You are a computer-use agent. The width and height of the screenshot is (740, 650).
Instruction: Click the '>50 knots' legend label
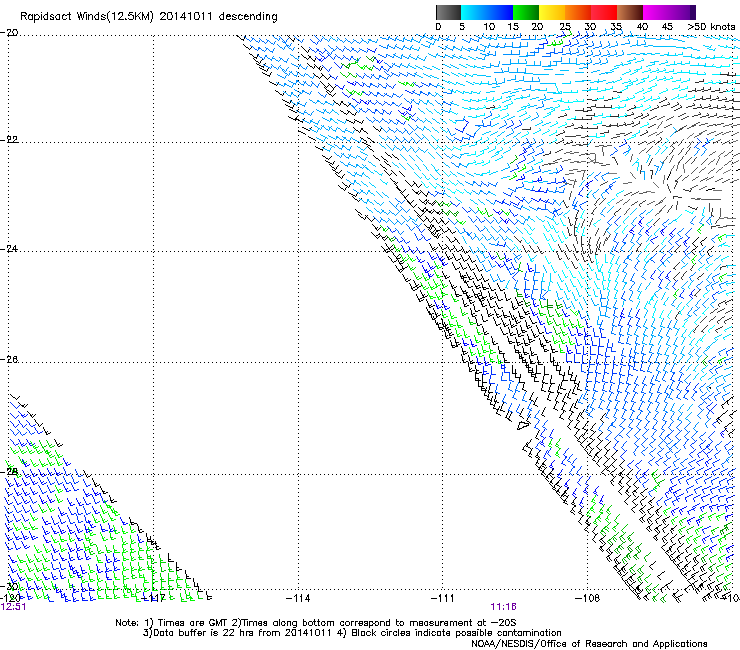pos(711,27)
